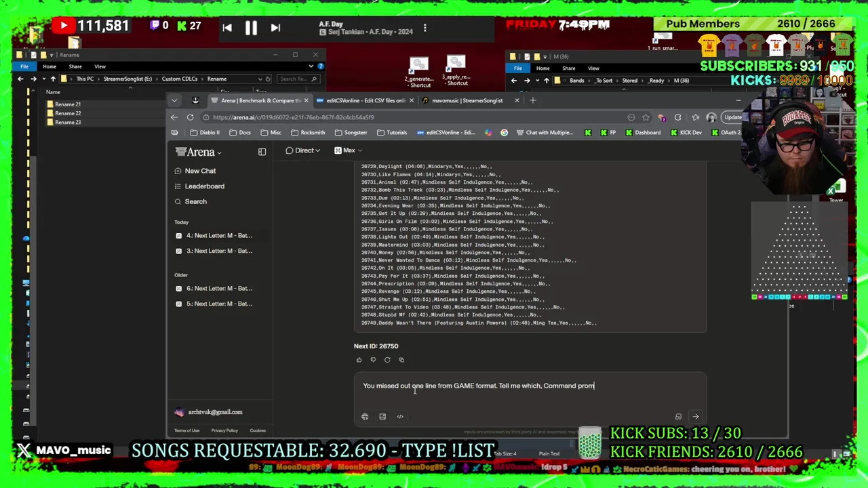Send the message with the arrow button
This screenshot has height=488, width=868.
695,417
